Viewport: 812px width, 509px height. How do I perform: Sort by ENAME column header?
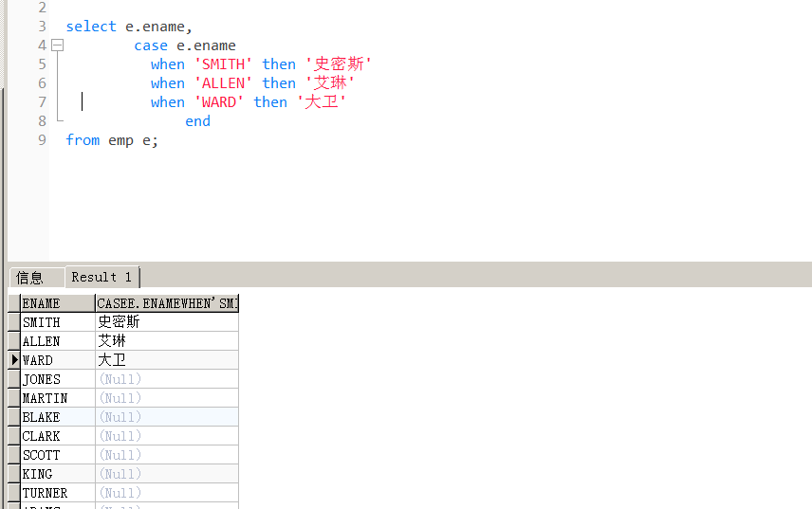click(58, 303)
